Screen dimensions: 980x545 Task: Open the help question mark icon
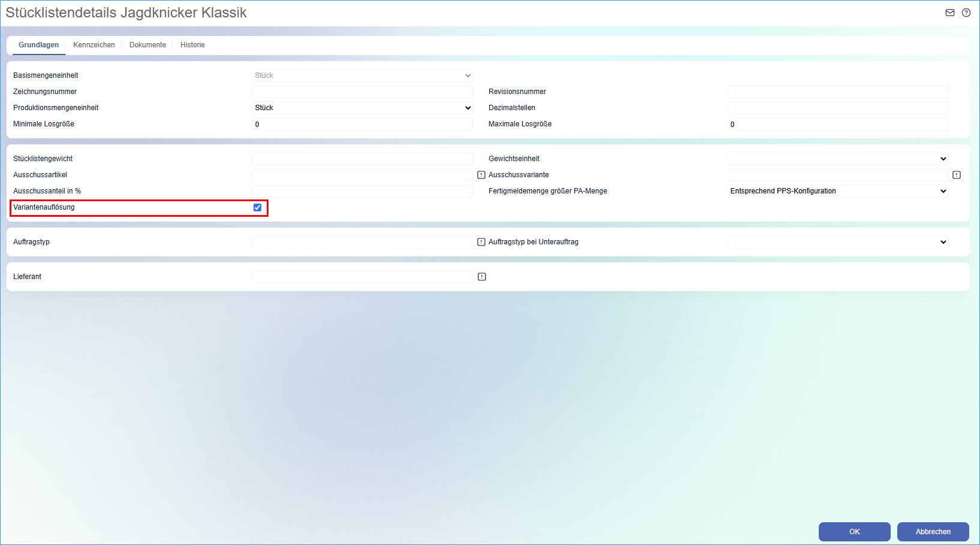pyautogui.click(x=966, y=13)
